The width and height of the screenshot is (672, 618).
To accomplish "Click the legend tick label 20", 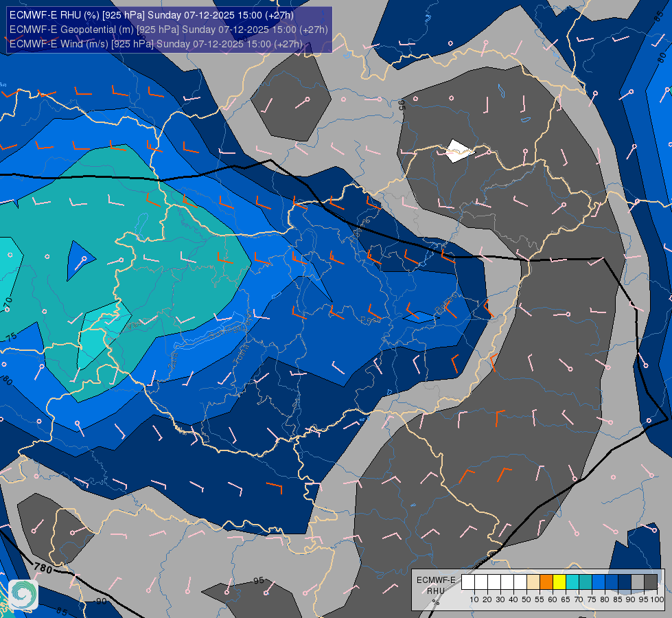I will click(x=487, y=599).
